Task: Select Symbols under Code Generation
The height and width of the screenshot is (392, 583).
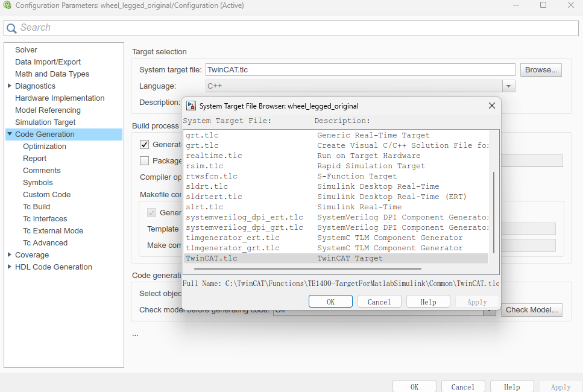Action: [38, 183]
